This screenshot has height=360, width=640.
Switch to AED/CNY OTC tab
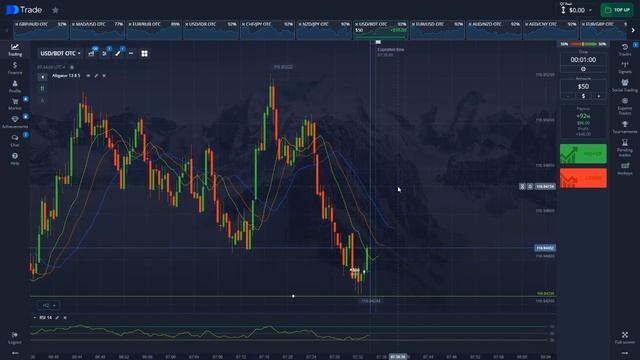pyautogui.click(x=551, y=30)
